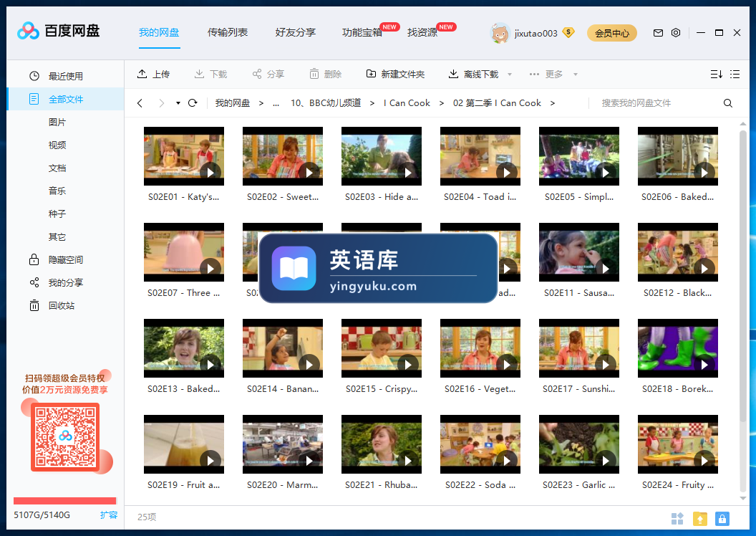Expand arrow after 02 第二季 I Can Cook
This screenshot has width=756, height=536.
tap(553, 103)
